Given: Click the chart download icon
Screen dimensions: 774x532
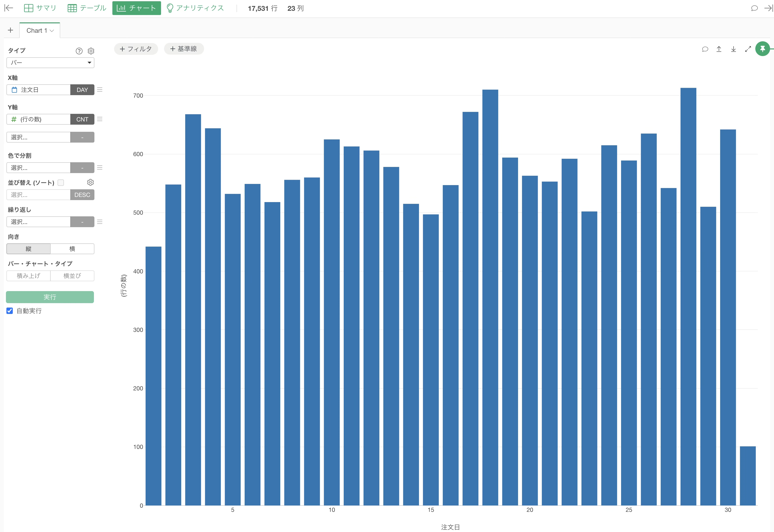Looking at the screenshot, I should pos(733,49).
